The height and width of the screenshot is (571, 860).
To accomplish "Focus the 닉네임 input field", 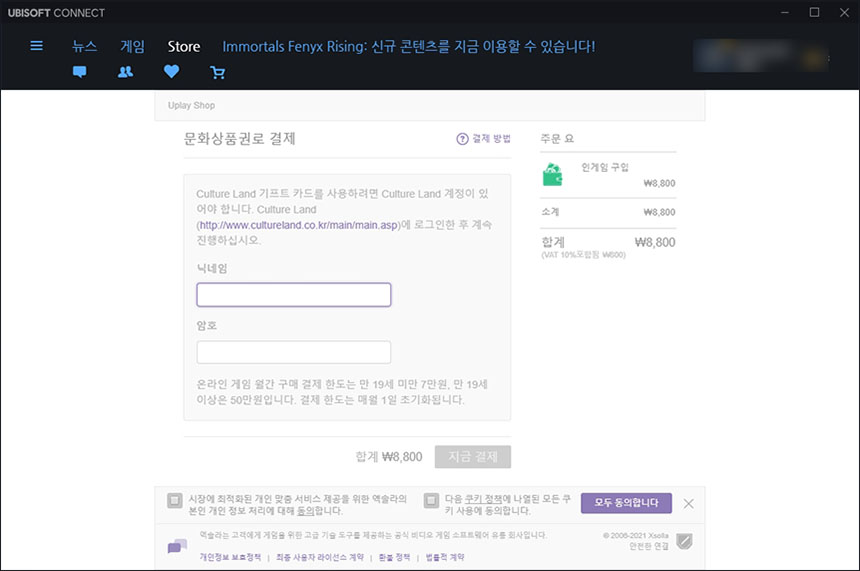I will point(293,295).
